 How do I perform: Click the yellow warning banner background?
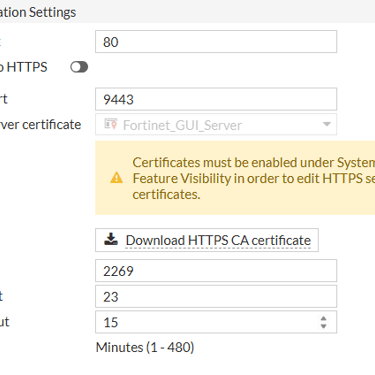[x=235, y=178]
